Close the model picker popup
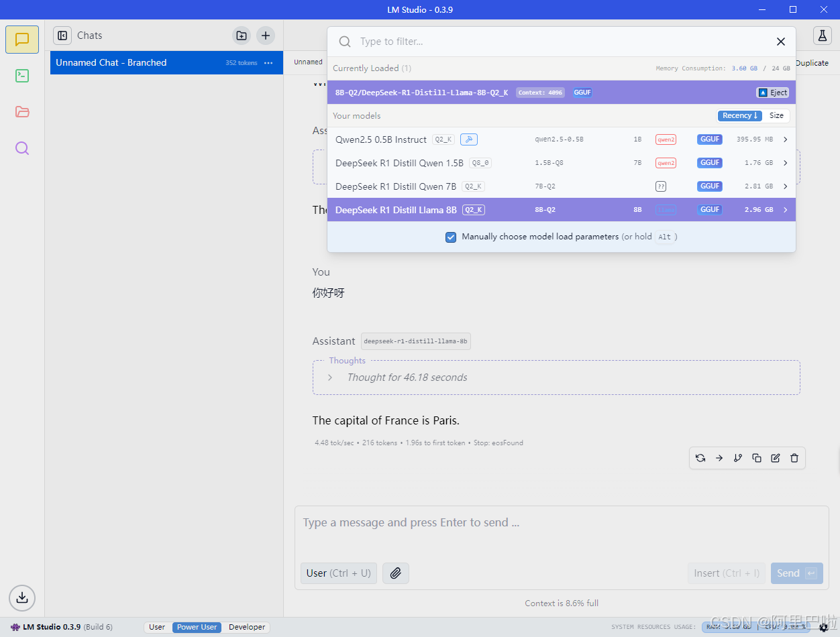This screenshot has height=637, width=840. tap(781, 42)
